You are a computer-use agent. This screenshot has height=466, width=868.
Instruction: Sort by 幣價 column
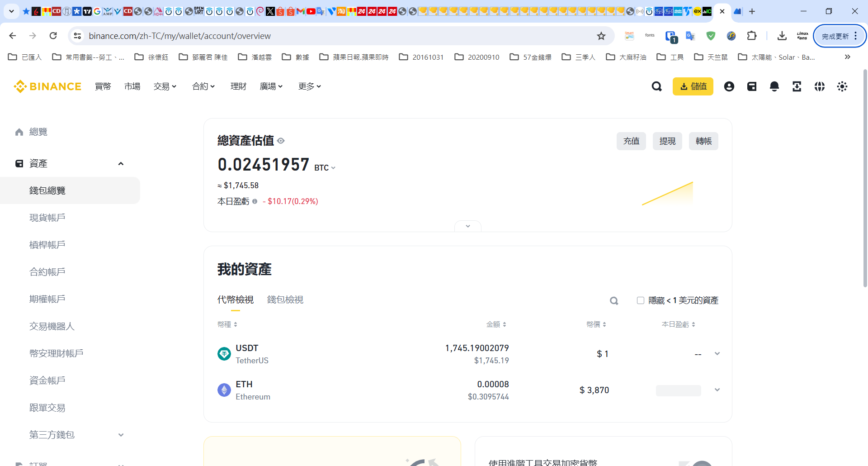pyautogui.click(x=596, y=324)
